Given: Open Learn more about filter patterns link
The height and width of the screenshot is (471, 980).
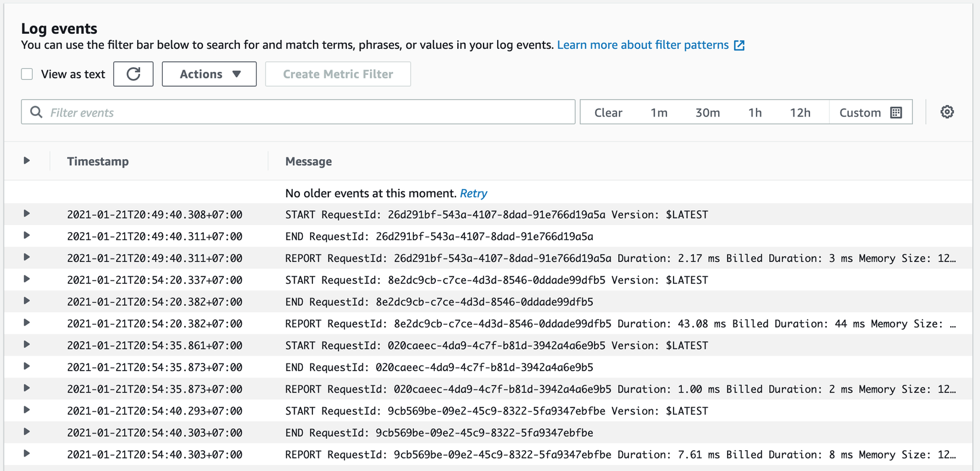Looking at the screenshot, I should point(643,45).
